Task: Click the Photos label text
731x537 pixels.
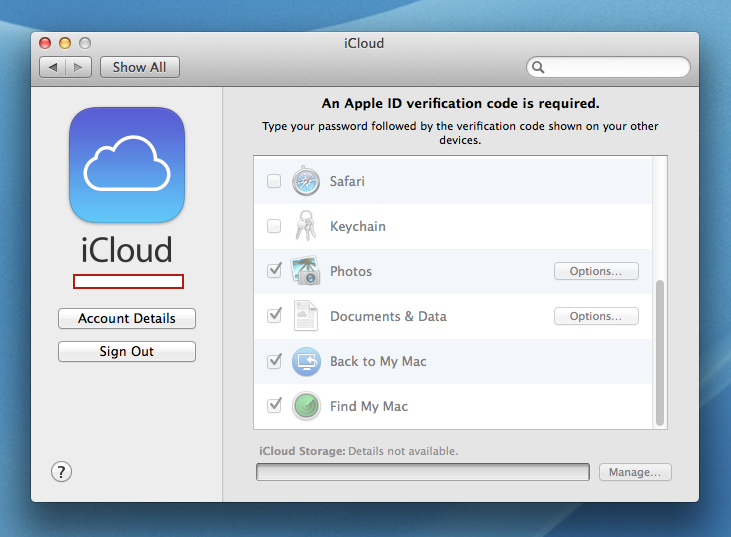Action: coord(351,271)
